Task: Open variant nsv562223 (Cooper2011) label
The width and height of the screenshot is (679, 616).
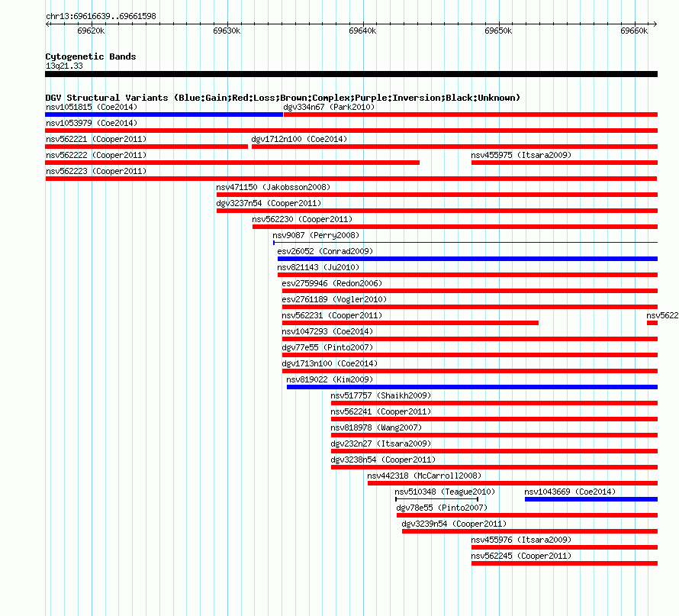Action: click(x=96, y=171)
